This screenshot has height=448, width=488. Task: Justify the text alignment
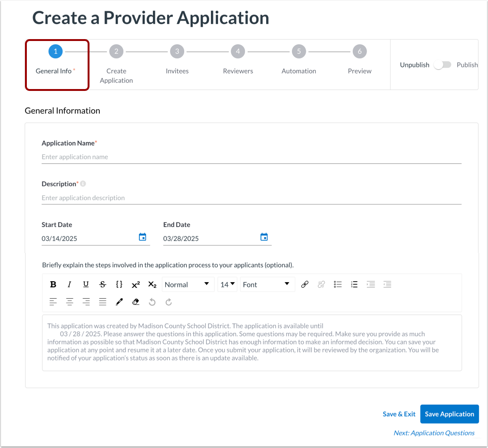click(x=103, y=301)
